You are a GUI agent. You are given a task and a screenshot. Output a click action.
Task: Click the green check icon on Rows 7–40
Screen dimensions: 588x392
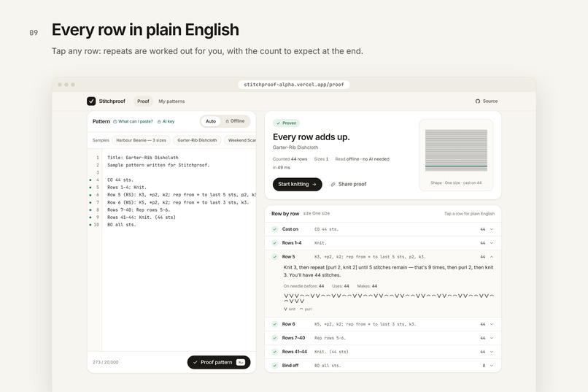(275, 338)
